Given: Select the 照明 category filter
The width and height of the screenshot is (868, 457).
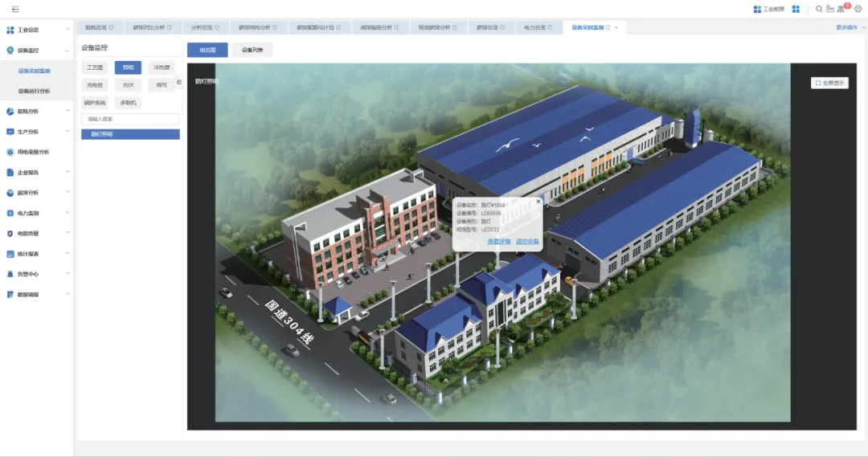Looking at the screenshot, I should (x=128, y=67).
